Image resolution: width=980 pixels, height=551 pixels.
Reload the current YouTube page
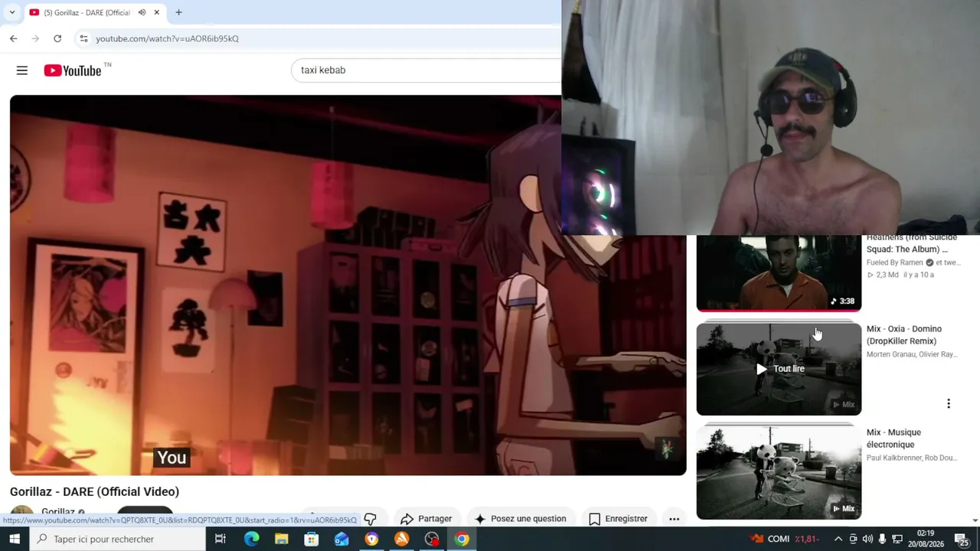point(57,38)
